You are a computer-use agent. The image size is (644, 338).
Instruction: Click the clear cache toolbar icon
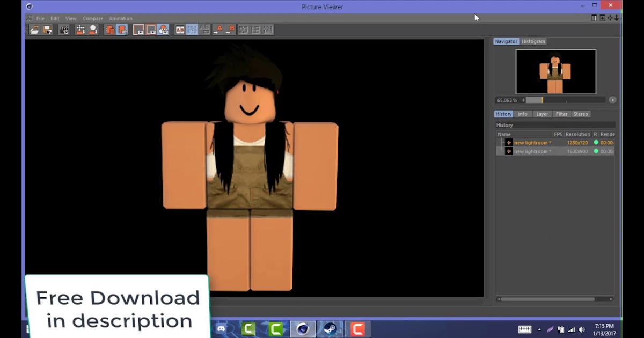pos(80,30)
